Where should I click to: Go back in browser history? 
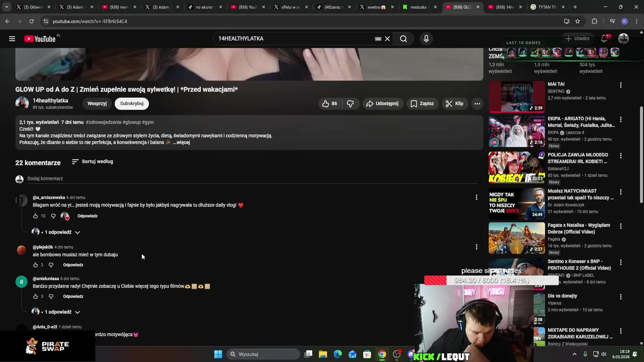[7, 21]
